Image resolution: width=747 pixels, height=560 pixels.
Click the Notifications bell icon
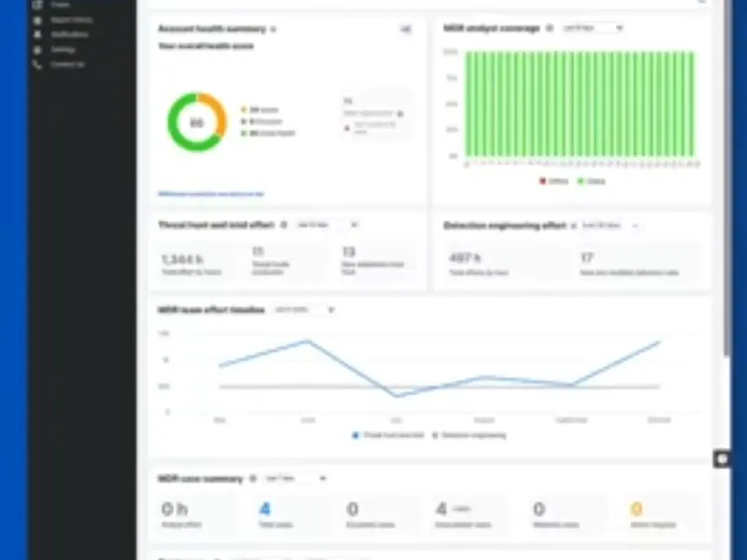click(x=37, y=35)
